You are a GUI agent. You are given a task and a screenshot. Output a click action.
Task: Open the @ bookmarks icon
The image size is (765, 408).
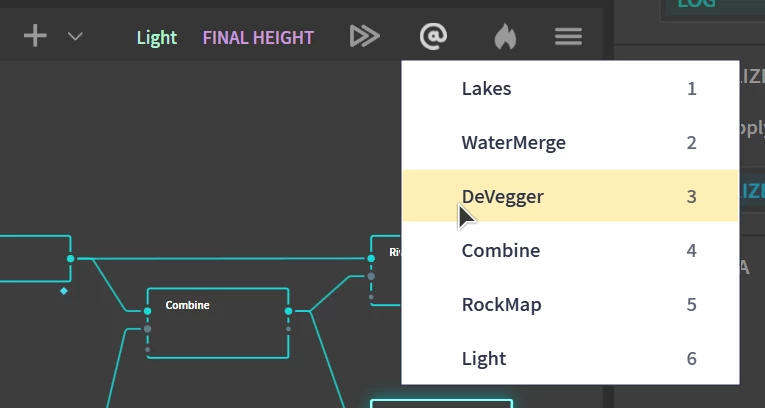pyautogui.click(x=433, y=37)
